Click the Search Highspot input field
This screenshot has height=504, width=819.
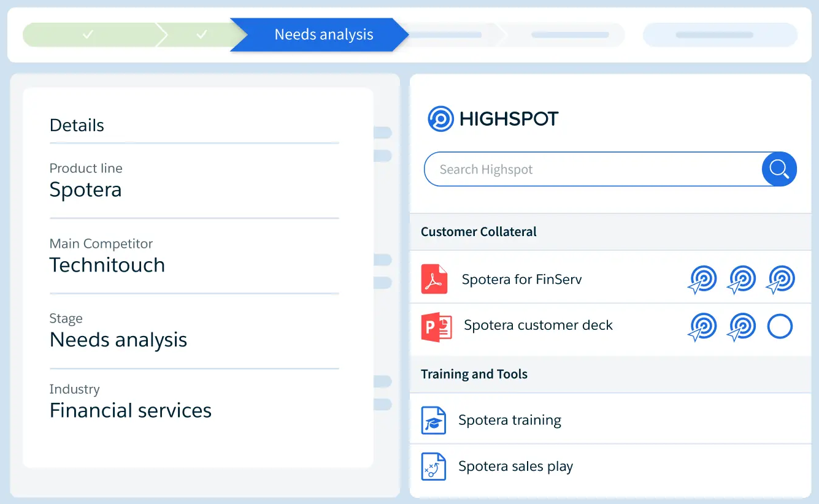pyautogui.click(x=593, y=169)
